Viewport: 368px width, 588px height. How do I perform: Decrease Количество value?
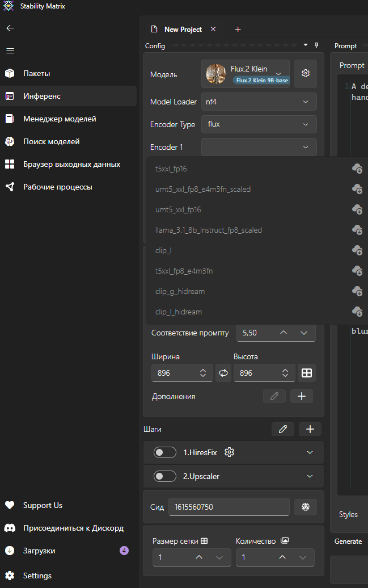(303, 557)
